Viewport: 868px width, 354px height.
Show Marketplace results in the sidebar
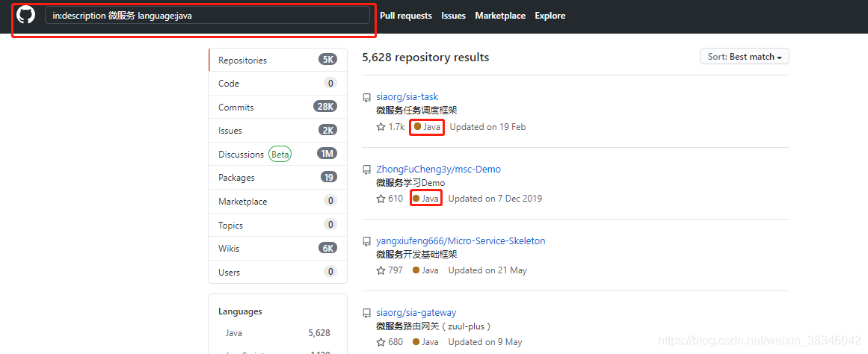click(278, 202)
